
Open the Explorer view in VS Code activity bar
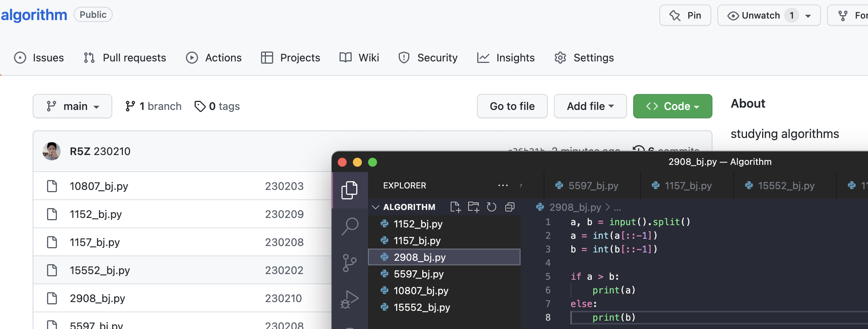(x=349, y=190)
